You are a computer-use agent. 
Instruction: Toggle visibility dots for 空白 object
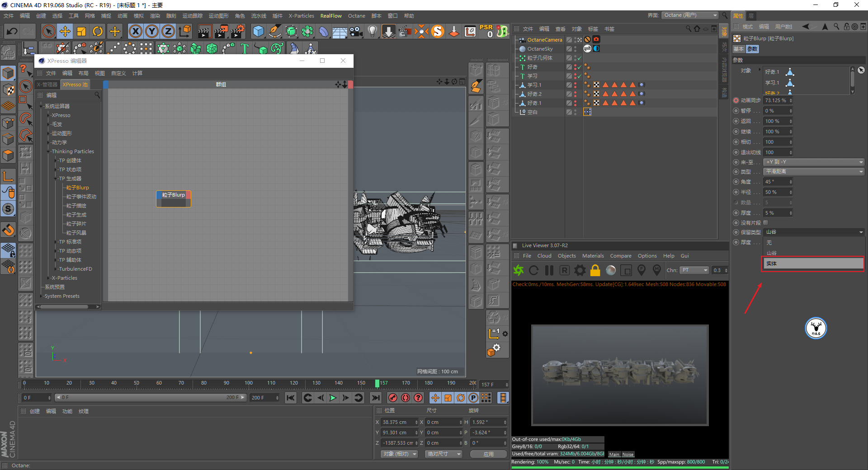pyautogui.click(x=575, y=112)
